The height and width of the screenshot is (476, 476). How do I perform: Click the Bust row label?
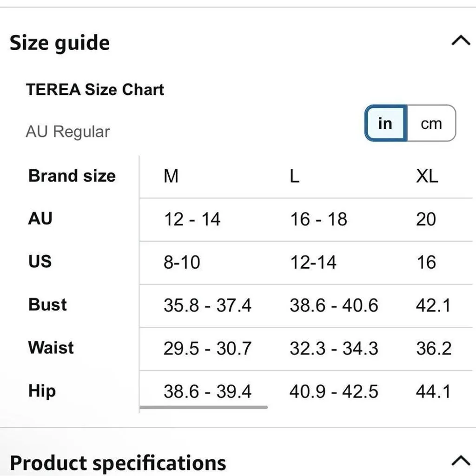click(47, 304)
